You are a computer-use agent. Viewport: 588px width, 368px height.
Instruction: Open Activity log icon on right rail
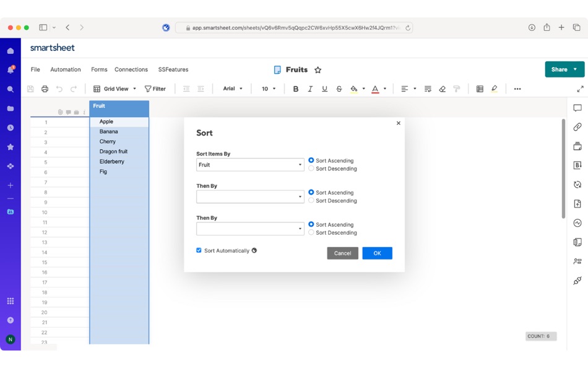click(x=577, y=223)
